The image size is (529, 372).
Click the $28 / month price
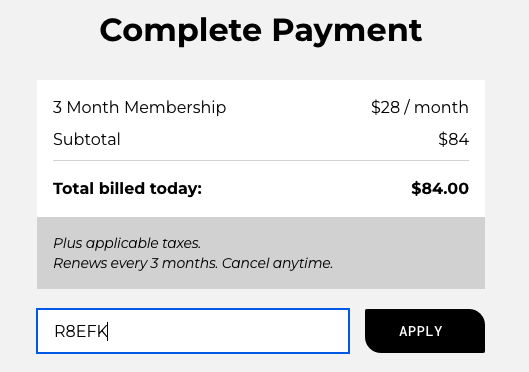click(x=420, y=108)
